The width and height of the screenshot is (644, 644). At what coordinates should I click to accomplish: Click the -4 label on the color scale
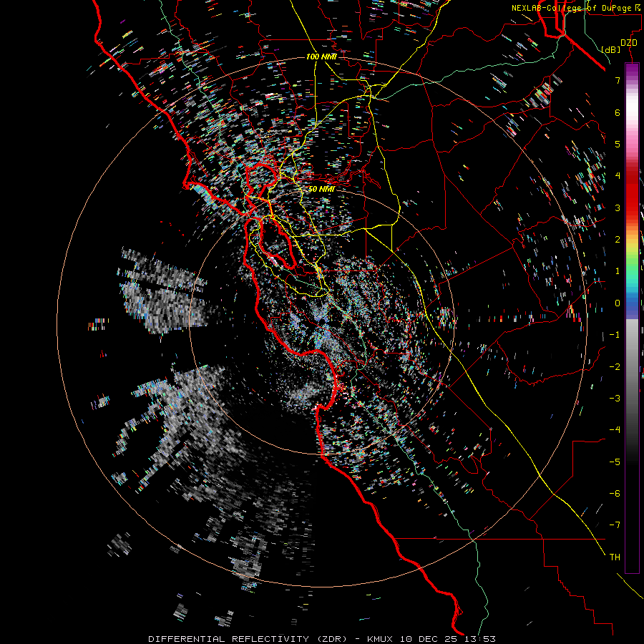click(x=615, y=430)
